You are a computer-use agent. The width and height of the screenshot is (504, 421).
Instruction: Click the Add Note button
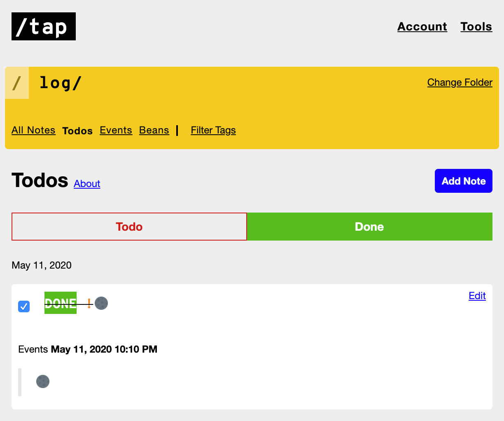click(x=464, y=181)
